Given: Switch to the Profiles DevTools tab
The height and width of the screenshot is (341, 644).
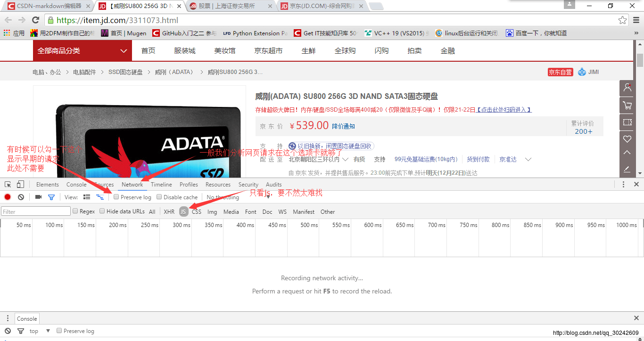Looking at the screenshot, I should pos(189,185).
